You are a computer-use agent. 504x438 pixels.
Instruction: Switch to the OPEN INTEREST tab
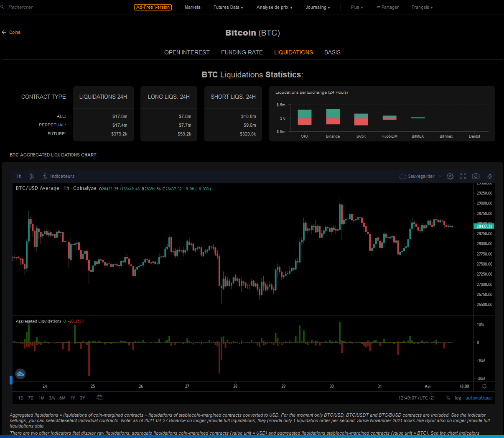(187, 52)
